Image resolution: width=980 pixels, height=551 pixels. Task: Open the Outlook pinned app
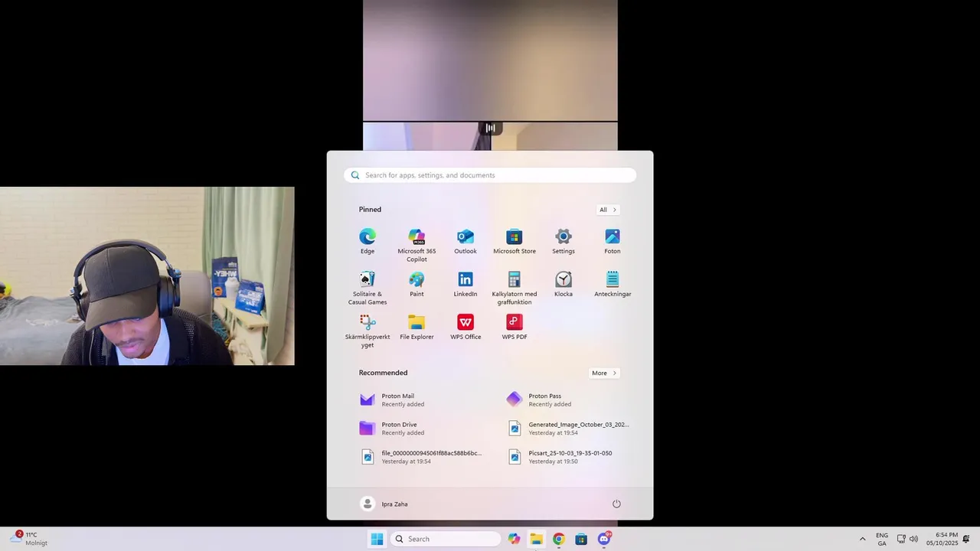click(x=465, y=241)
